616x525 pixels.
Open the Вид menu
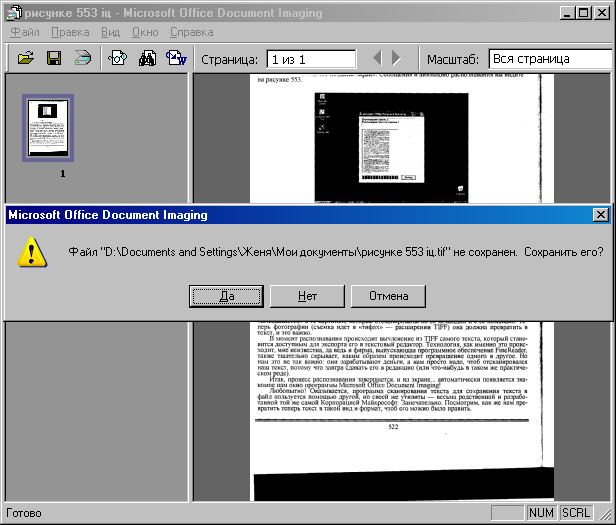pos(111,32)
